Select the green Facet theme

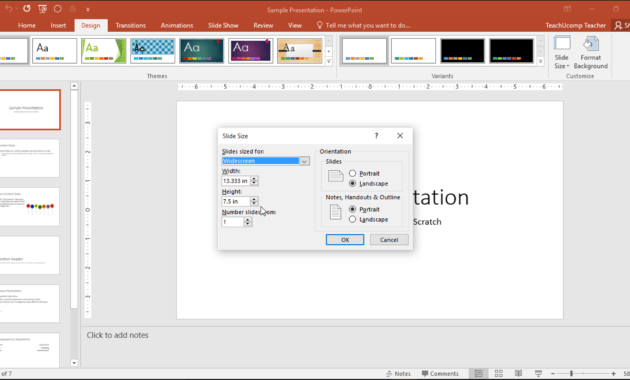click(104, 51)
